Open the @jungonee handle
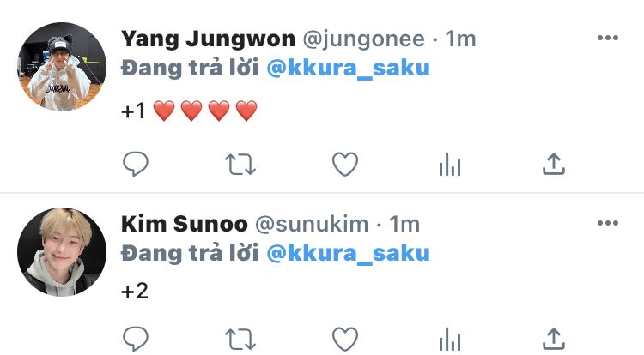The width and height of the screenshot is (644, 355). [364, 39]
